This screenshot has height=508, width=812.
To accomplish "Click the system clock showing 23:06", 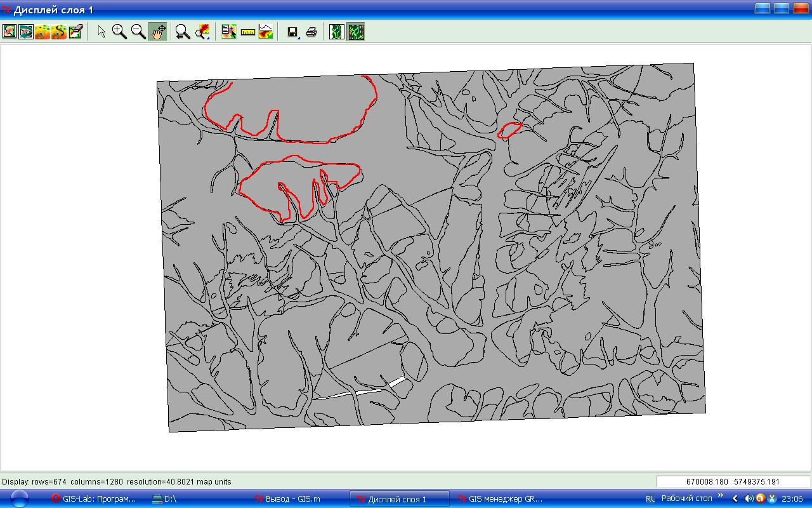I will 793,499.
